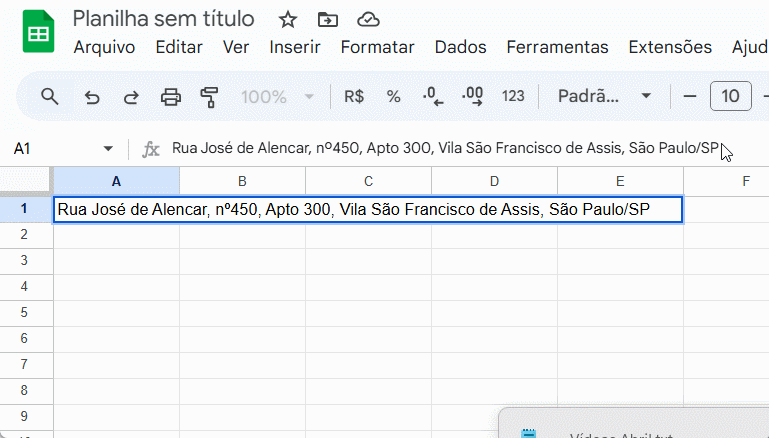
Task: Format cell as currency R$
Action: 354,96
